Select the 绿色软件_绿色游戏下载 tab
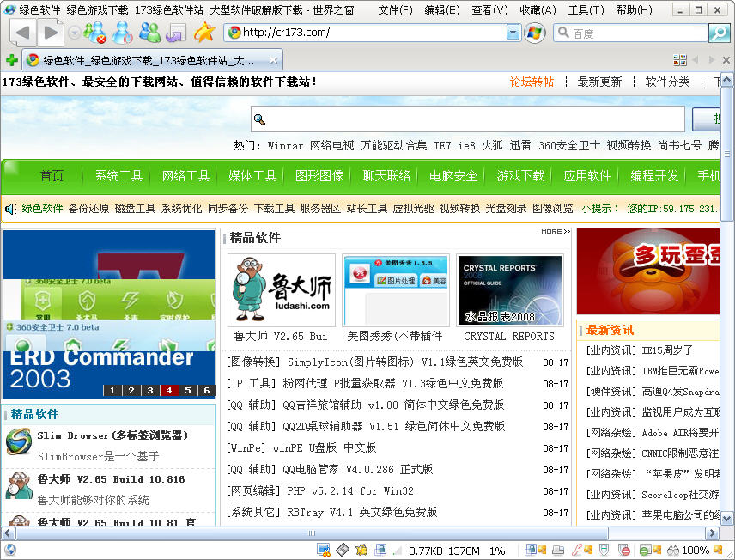735x560 pixels. point(152,60)
